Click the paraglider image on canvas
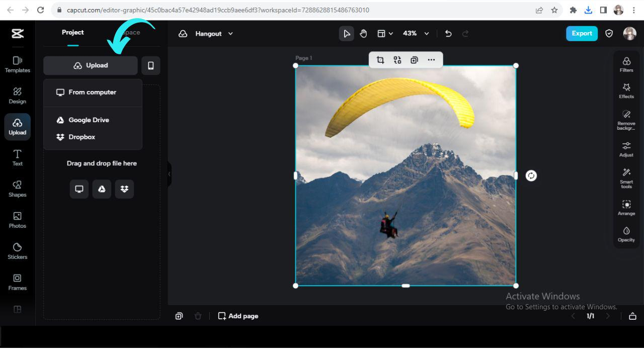 click(x=406, y=175)
